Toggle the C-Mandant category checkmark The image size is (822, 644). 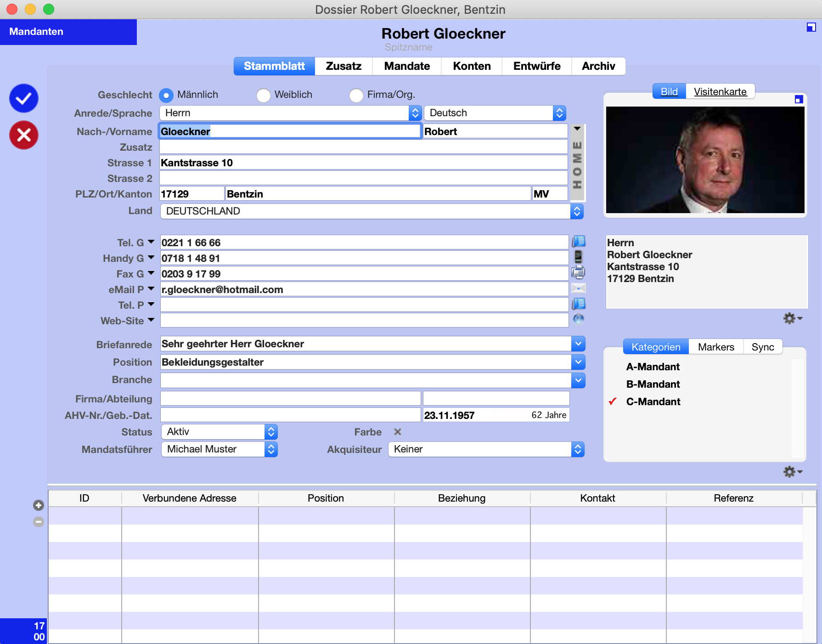[613, 401]
